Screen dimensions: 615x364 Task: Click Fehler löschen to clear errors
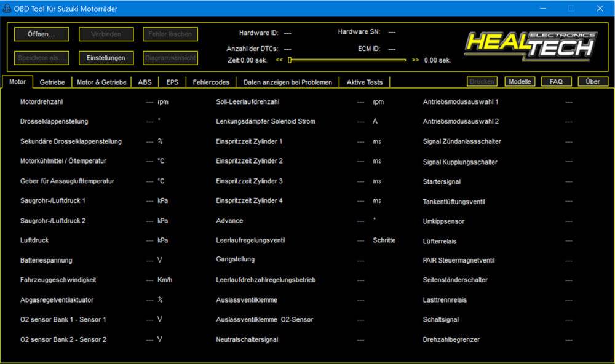[x=170, y=34]
